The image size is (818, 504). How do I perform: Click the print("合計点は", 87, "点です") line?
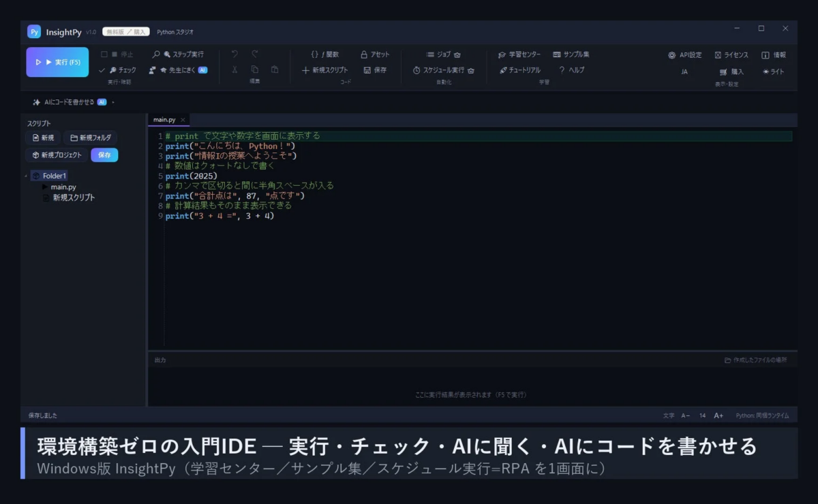coord(235,195)
